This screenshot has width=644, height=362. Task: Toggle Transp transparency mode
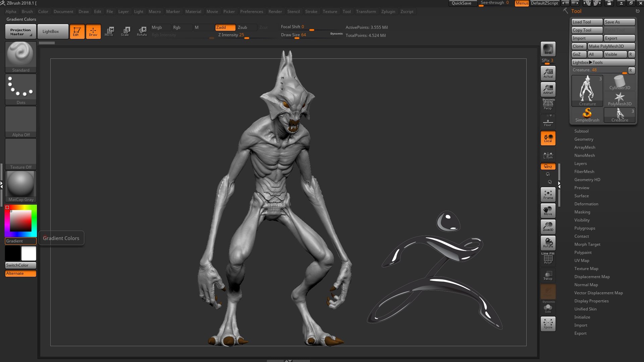[548, 275]
